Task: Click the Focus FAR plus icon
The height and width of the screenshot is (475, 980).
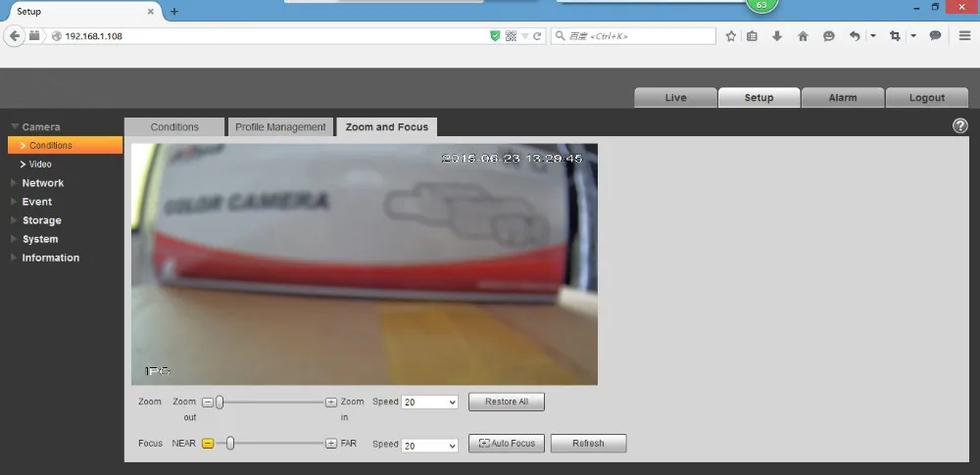Action: (x=331, y=443)
